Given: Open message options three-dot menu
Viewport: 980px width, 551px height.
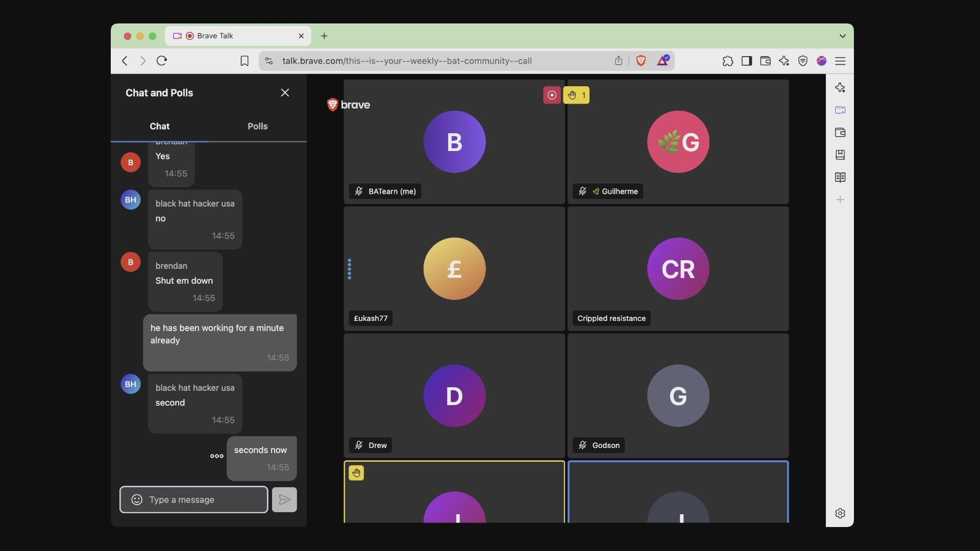Looking at the screenshot, I should coord(217,456).
